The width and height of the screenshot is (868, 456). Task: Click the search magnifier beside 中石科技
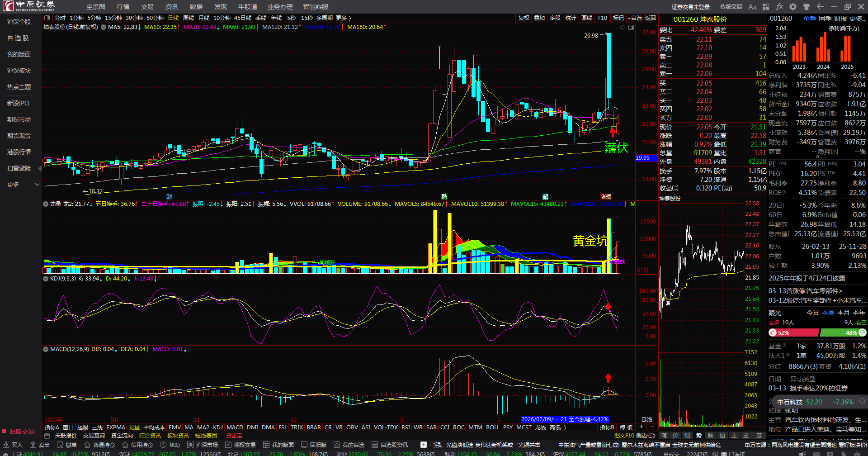click(862, 402)
